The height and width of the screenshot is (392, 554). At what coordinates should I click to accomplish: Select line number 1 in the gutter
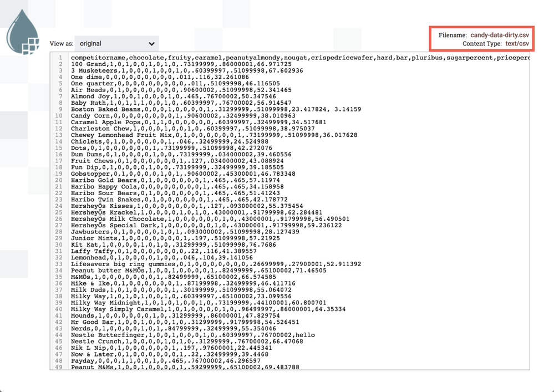60,58
